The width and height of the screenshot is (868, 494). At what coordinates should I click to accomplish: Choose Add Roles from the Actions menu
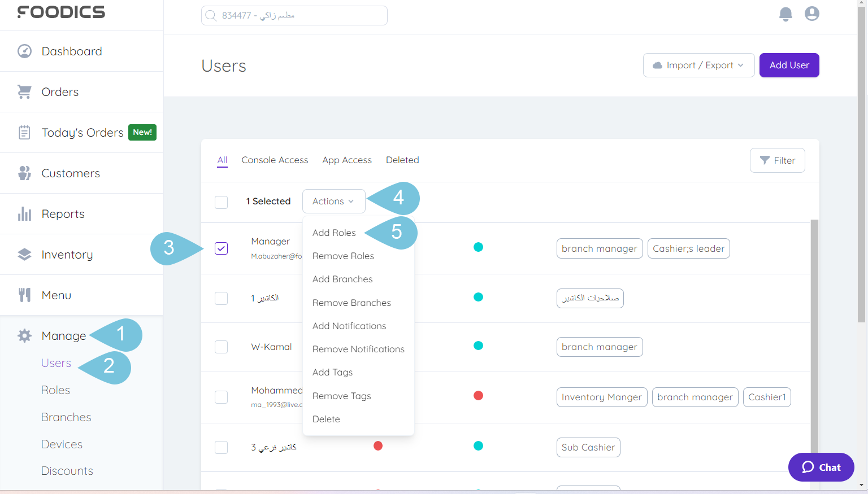(x=334, y=233)
